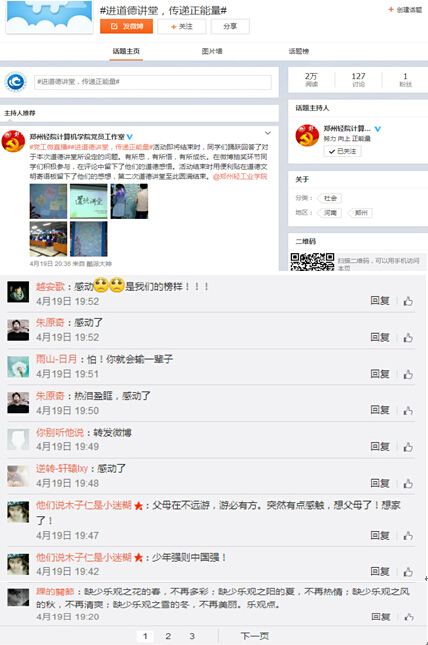Switch to the 图片墙 tab
Viewport: 428px width, 645px height.
click(x=212, y=51)
